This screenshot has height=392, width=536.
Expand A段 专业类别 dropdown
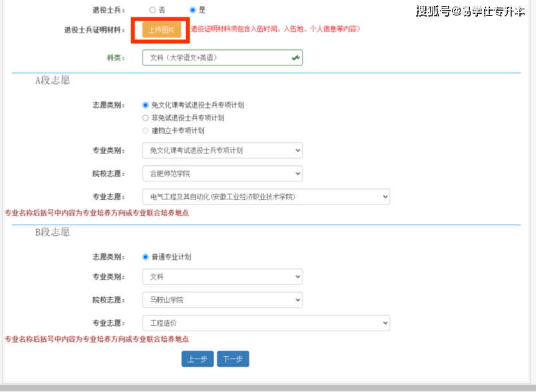click(222, 151)
